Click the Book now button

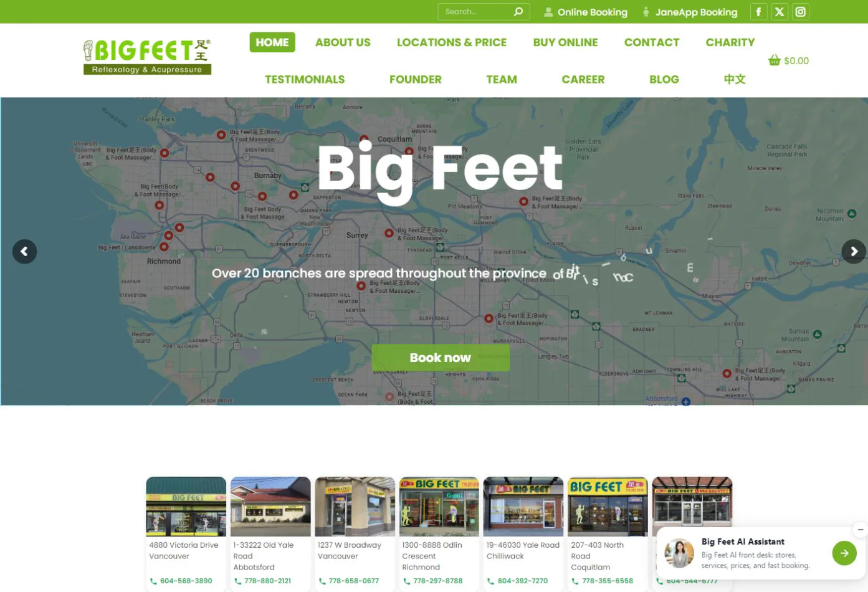[x=441, y=358]
